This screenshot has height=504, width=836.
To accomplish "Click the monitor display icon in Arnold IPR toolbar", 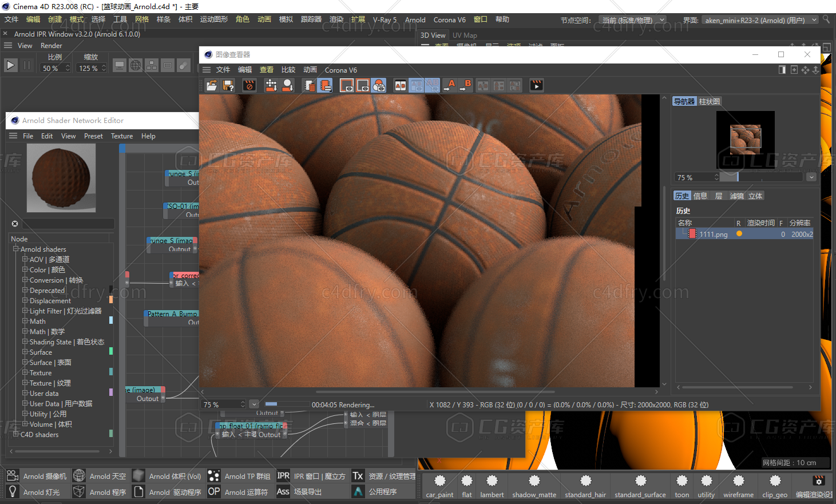I will point(120,65).
